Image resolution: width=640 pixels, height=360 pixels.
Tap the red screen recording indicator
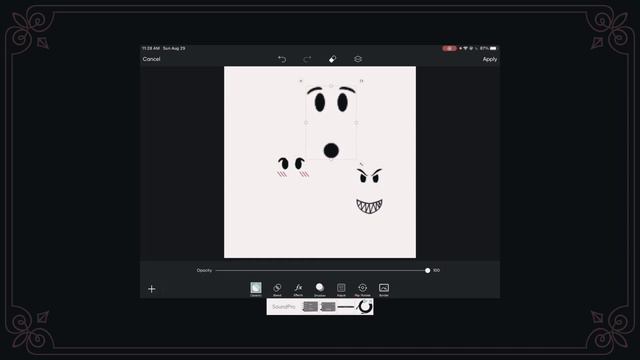click(449, 48)
